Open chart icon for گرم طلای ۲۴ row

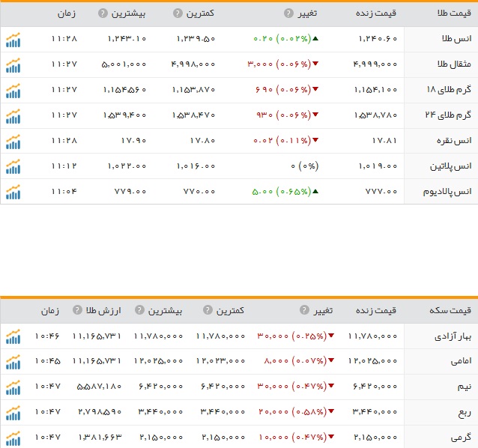13,116
